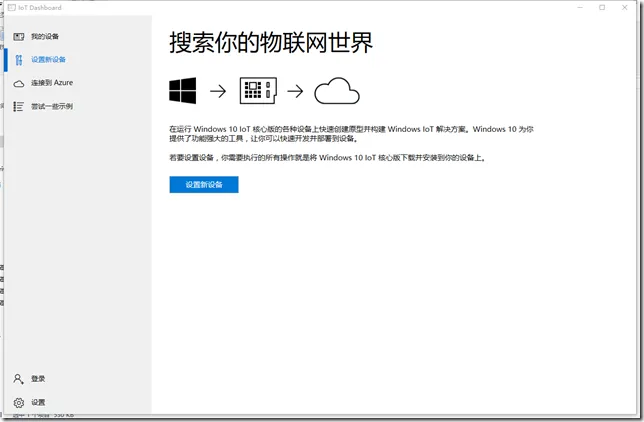The height and width of the screenshot is (422, 644).
Task: Click the heading 搜索你的物联网世界
Action: 271,42
